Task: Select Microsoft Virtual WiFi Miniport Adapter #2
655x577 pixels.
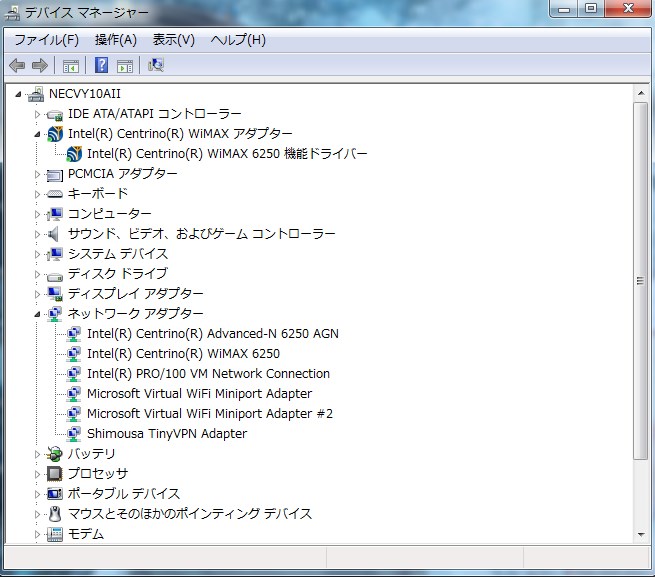Action: point(210,414)
